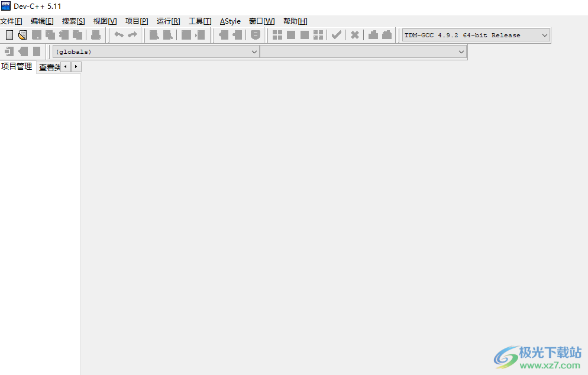Viewport: 588px width, 375px height.
Task: Open the TDM-GCC 4.9.2 compiler dropdown
Action: tap(476, 35)
